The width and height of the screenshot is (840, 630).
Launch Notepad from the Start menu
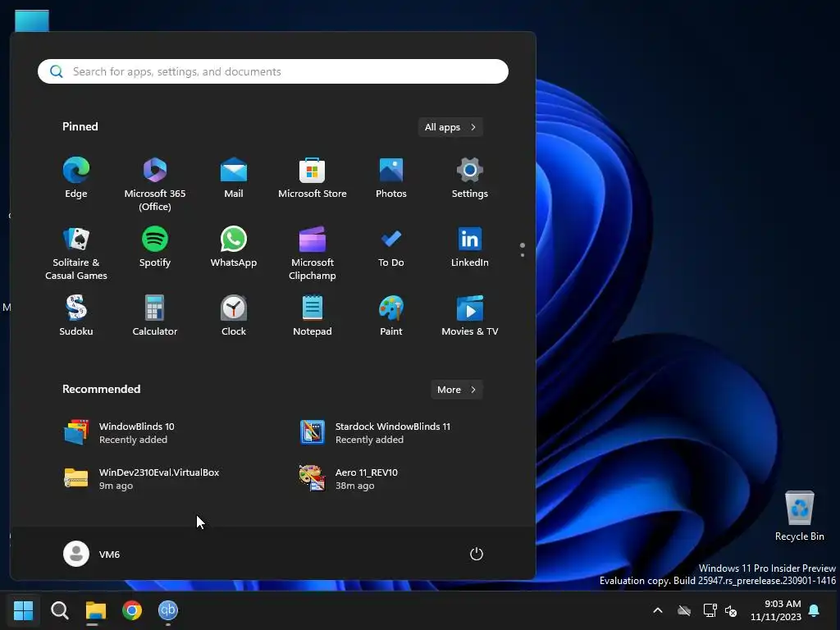pyautogui.click(x=313, y=316)
